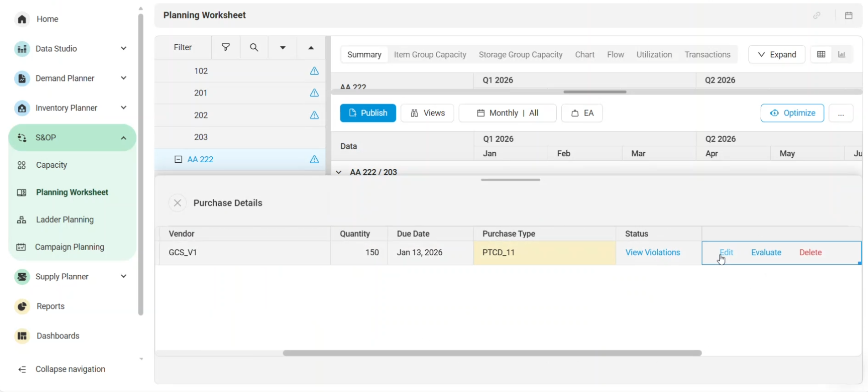Click the Purchase Details horizontal scrollbar

pos(492,353)
